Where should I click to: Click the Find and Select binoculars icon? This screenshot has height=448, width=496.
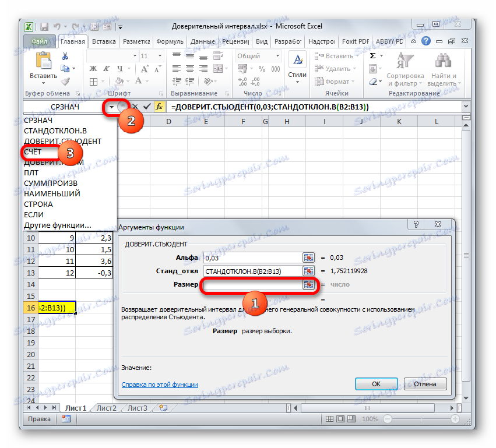tap(443, 61)
